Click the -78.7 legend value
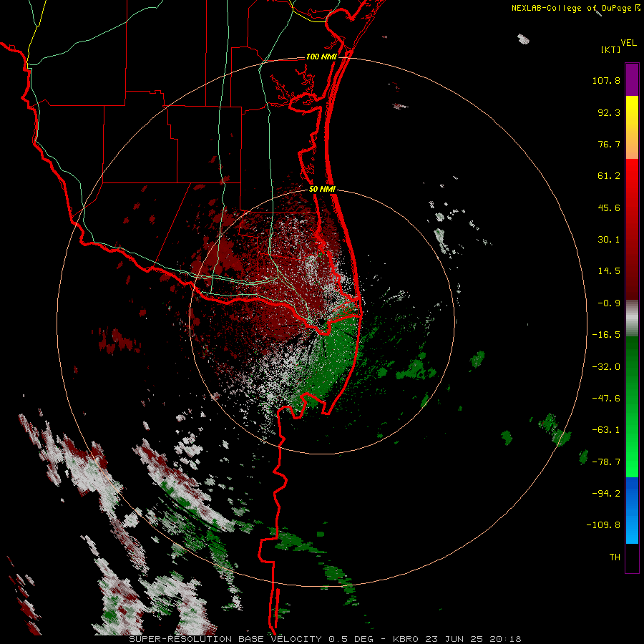644x644 pixels. [606, 462]
